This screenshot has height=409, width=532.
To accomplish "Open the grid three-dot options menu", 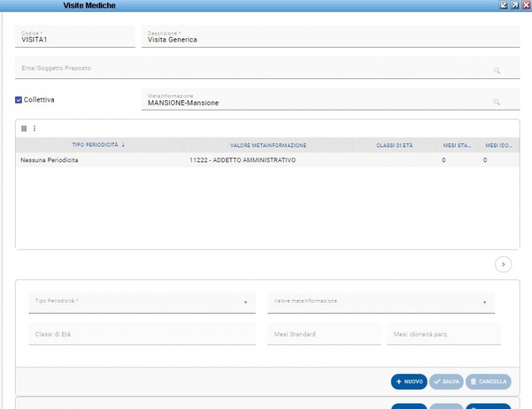I will click(x=34, y=128).
